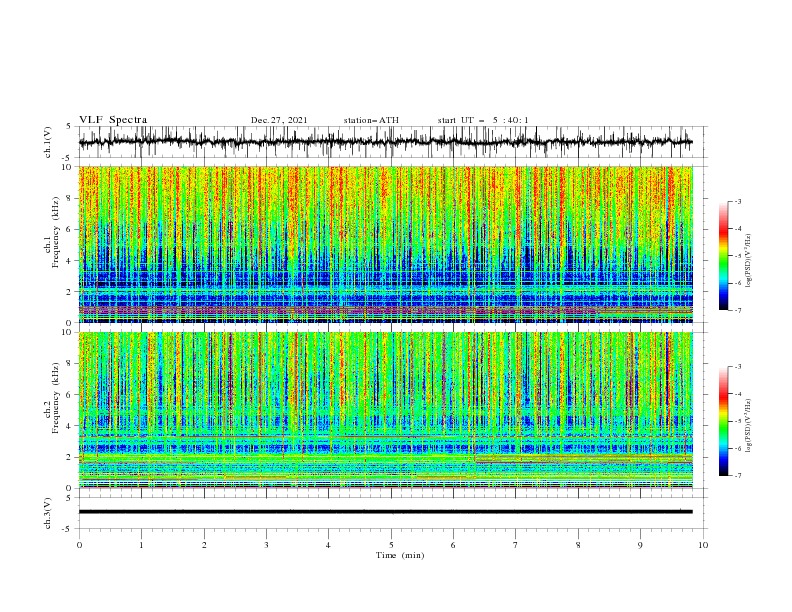Click the "station=ATH" label
The width and height of the screenshot is (792, 612).
(x=371, y=120)
